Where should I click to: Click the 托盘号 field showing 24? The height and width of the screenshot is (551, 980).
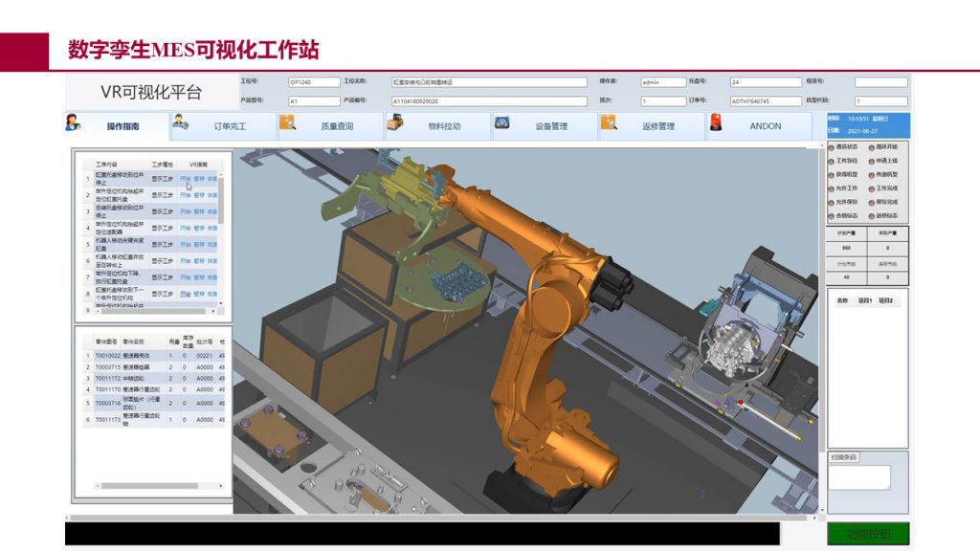click(766, 82)
